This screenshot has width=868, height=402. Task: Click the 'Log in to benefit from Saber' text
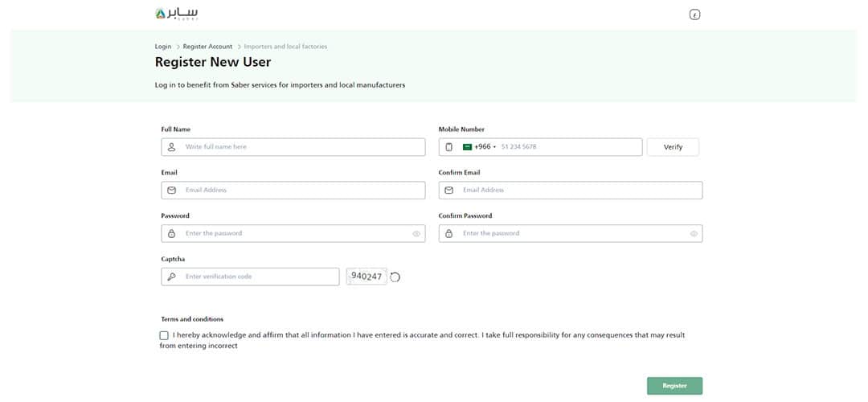280,86
